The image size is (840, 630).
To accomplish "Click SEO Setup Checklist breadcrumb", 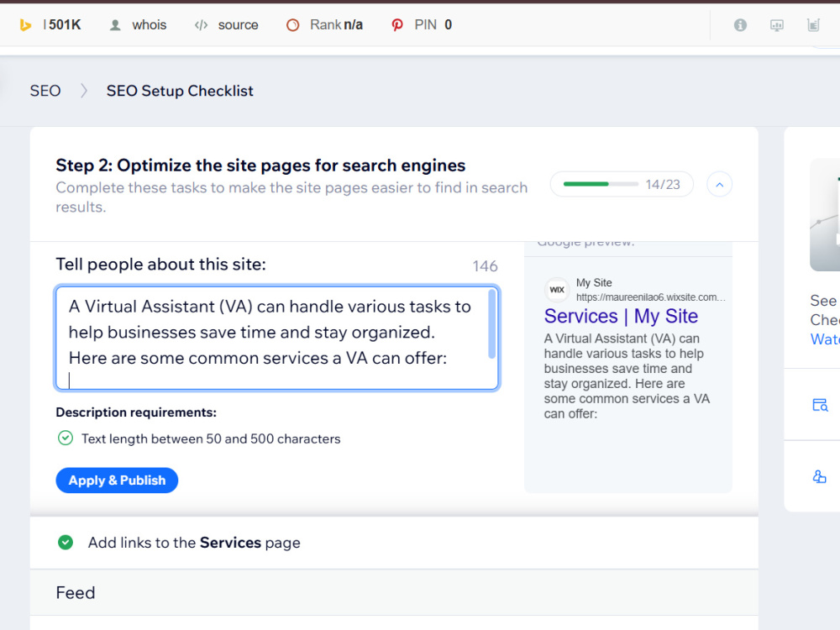I will (180, 91).
